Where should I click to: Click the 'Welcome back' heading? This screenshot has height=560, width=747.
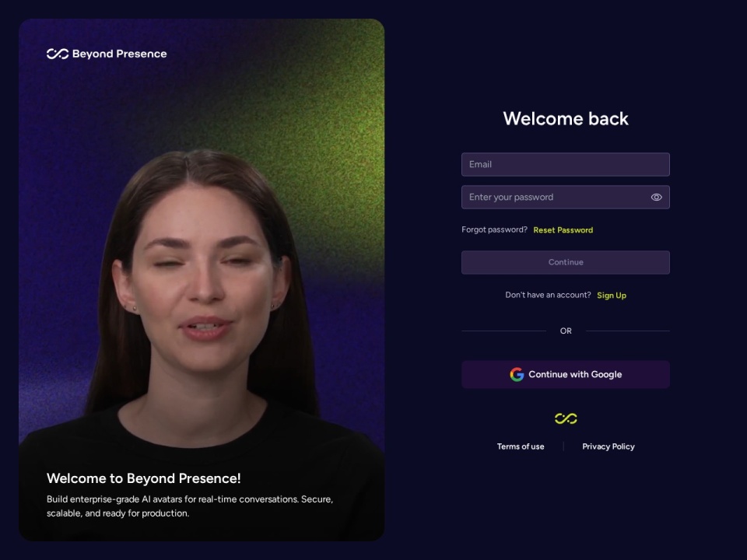[566, 118]
